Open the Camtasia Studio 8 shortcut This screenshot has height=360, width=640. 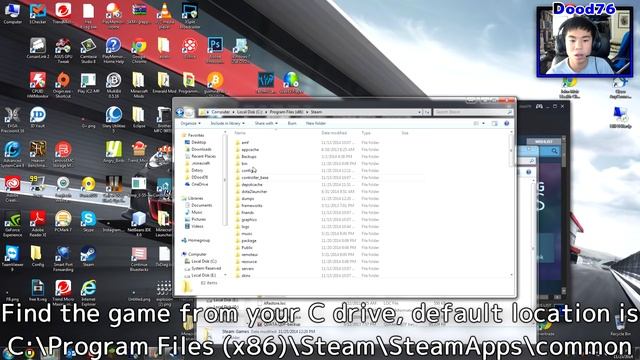coord(88,50)
